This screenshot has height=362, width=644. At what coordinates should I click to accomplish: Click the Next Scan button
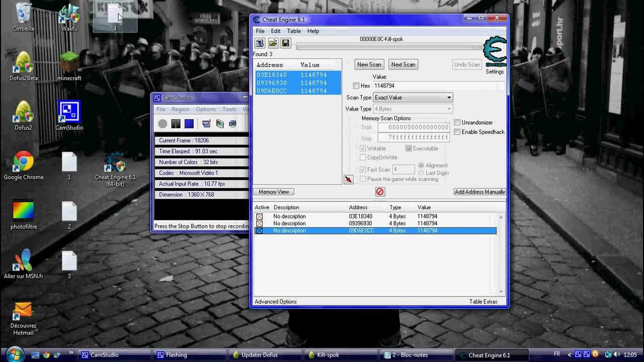pyautogui.click(x=403, y=64)
